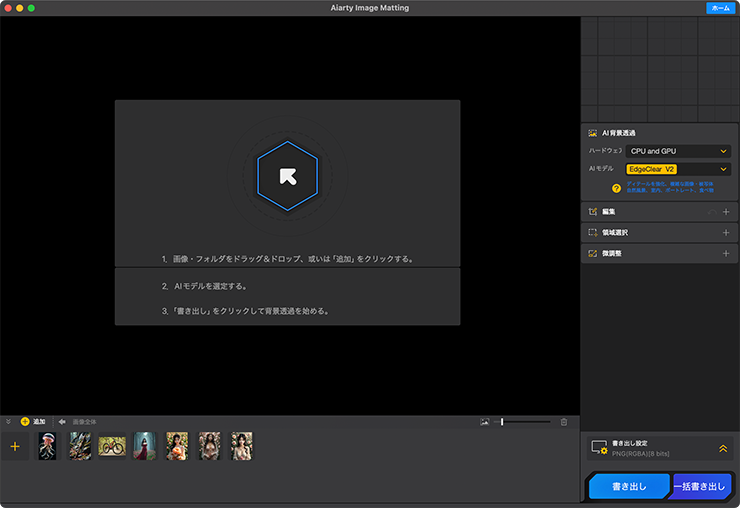The width and height of the screenshot is (740, 508).
Task: Click the large plus tile in filmstrip
Action: 15,446
